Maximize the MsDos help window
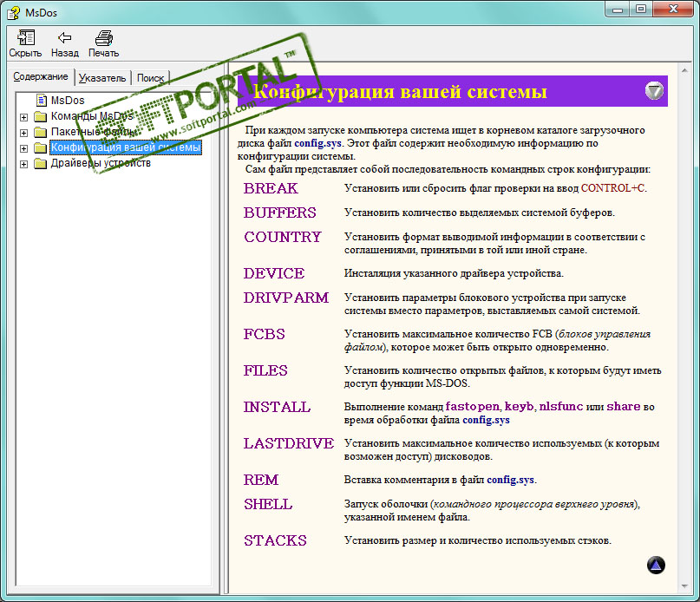This screenshot has width=700, height=602. point(641,10)
